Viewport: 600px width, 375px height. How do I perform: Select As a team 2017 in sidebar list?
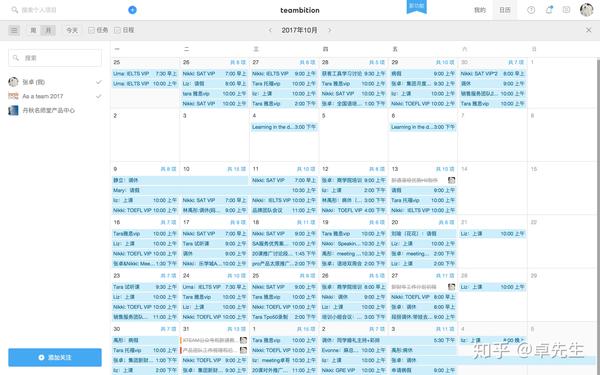coord(43,96)
